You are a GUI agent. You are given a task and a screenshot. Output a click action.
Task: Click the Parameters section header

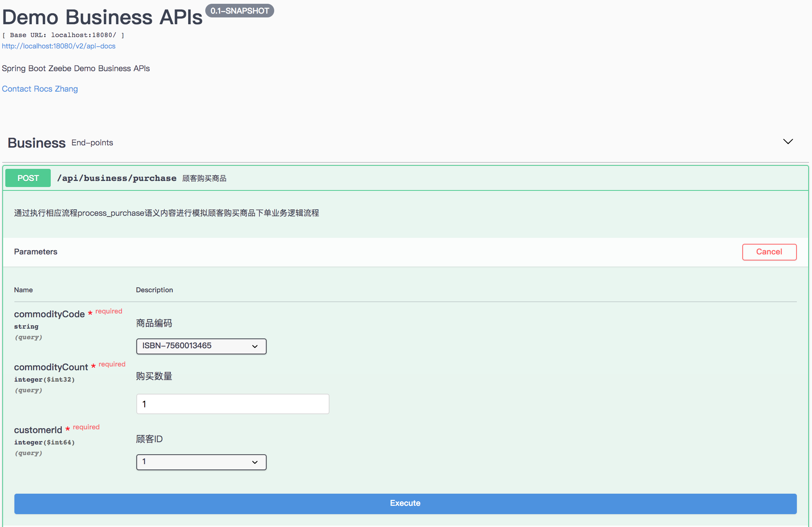coord(36,252)
